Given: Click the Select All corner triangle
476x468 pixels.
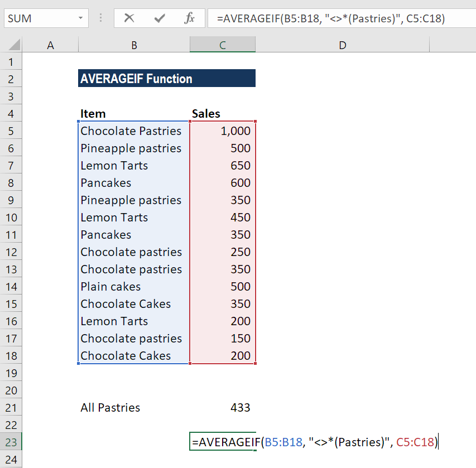Looking at the screenshot, I should (x=15, y=45).
